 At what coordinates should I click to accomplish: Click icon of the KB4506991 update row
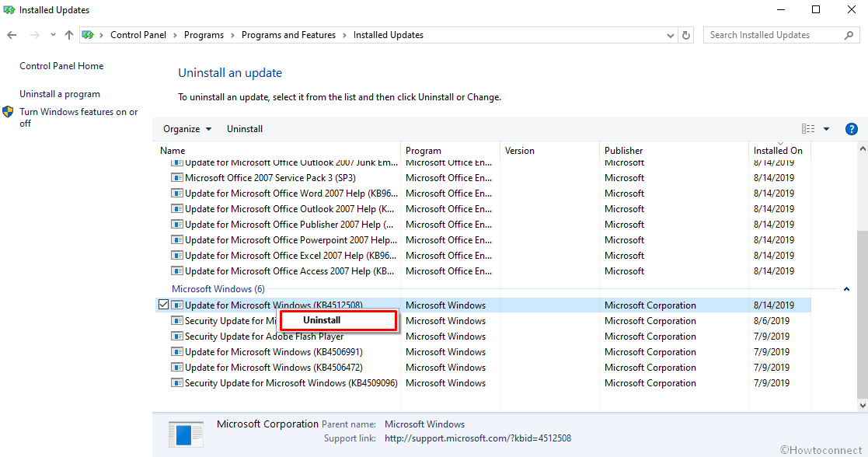click(x=177, y=352)
